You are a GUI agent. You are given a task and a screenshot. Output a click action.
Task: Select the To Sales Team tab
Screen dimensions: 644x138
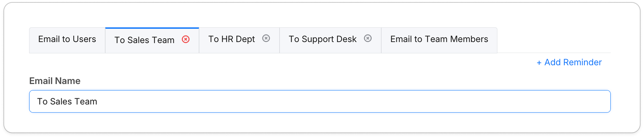[x=144, y=40]
